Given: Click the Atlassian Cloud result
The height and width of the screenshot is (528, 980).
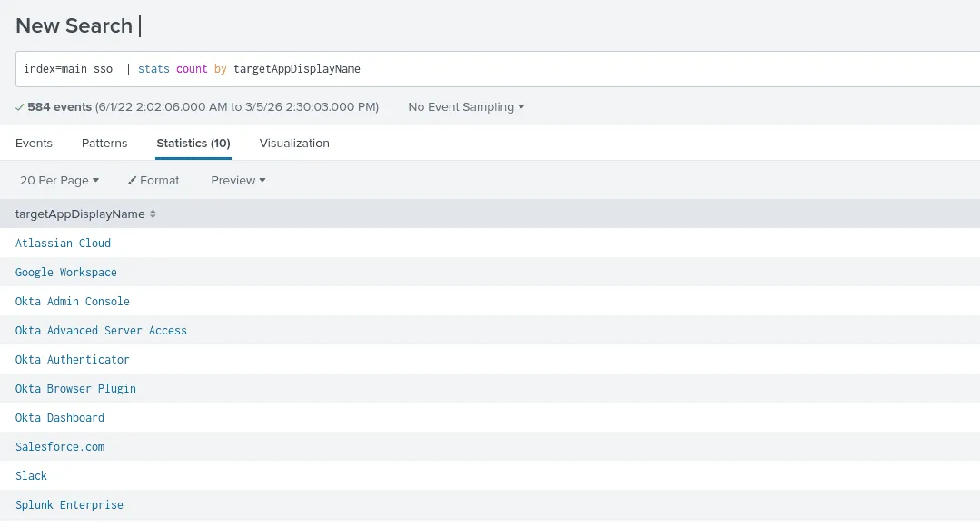Looking at the screenshot, I should 64,243.
